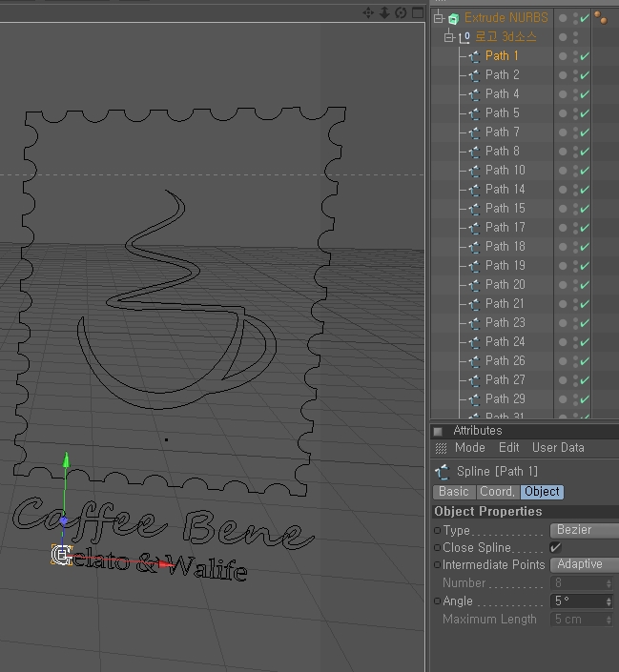
Task: Click the spline icon of Path 14
Action: coord(474,191)
